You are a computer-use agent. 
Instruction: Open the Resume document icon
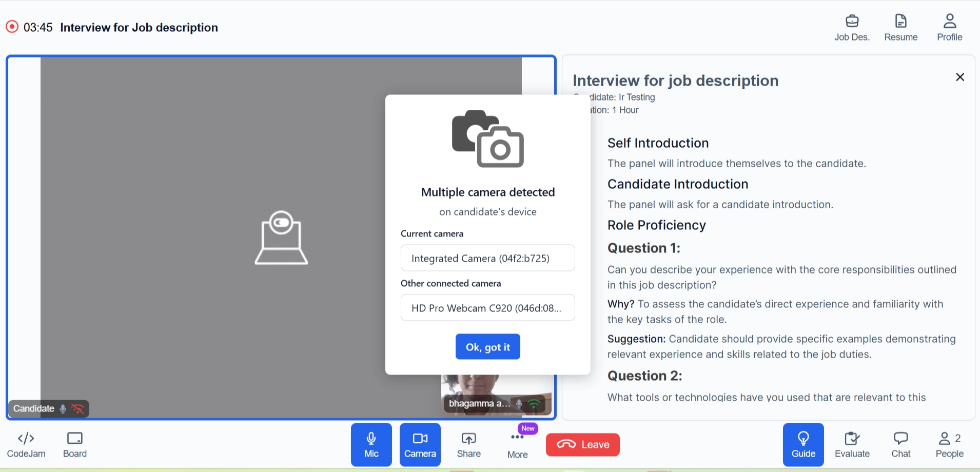click(x=901, y=28)
